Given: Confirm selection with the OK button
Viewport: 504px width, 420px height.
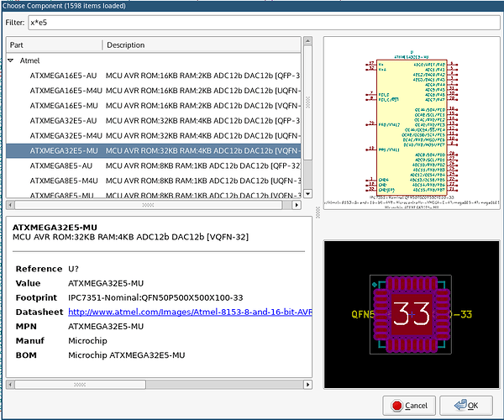Looking at the screenshot, I should [x=466, y=406].
